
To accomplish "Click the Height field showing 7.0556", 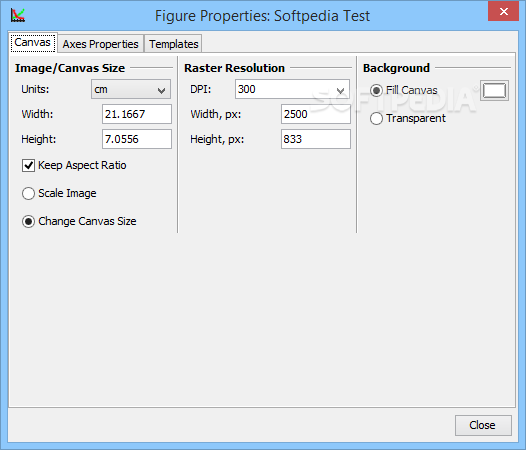I will pos(137,139).
